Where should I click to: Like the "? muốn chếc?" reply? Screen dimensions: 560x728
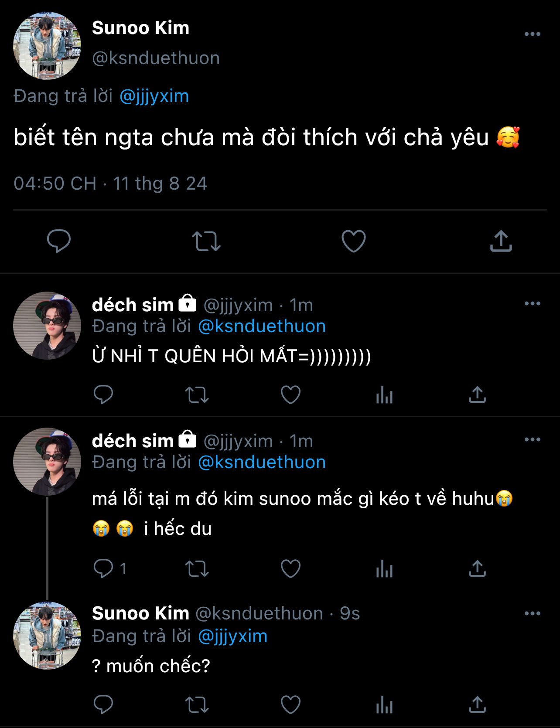click(290, 704)
